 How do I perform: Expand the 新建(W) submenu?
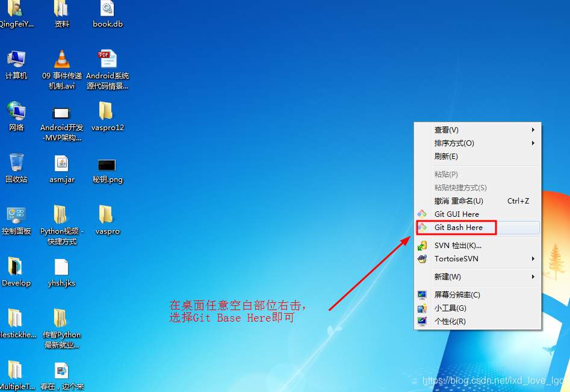tap(478, 277)
